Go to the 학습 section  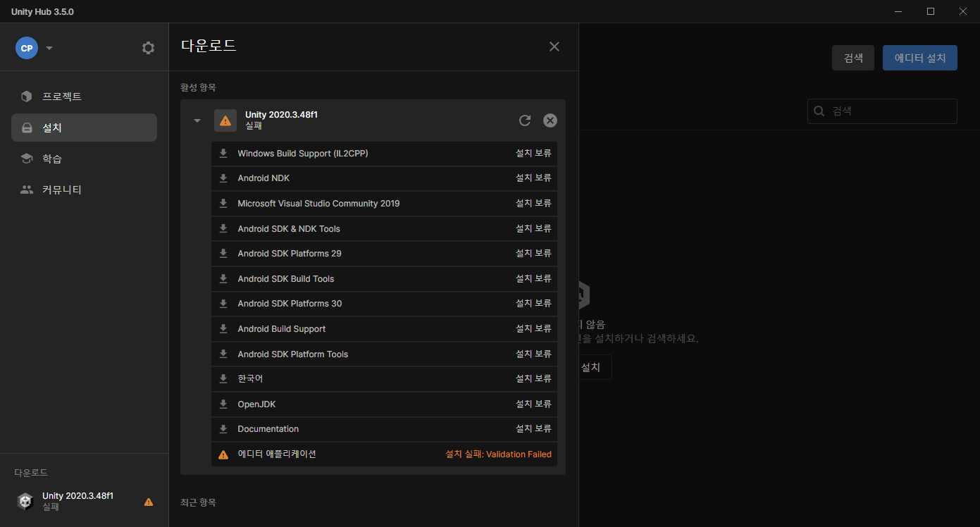pos(84,159)
